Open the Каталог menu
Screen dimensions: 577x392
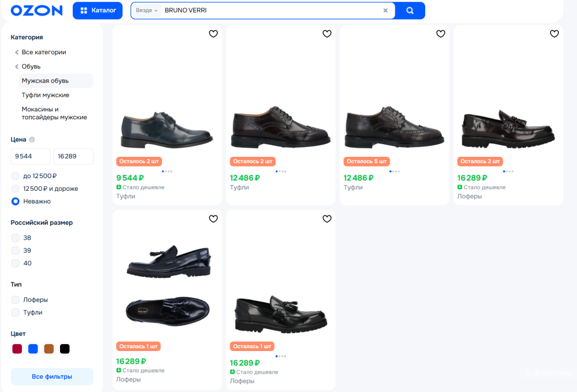[98, 10]
